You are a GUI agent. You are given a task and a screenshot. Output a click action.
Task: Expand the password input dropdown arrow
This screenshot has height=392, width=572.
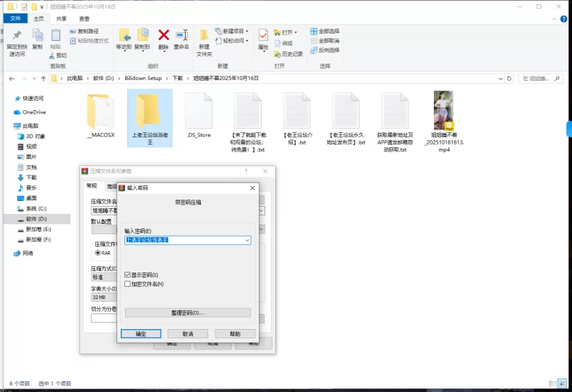247,240
